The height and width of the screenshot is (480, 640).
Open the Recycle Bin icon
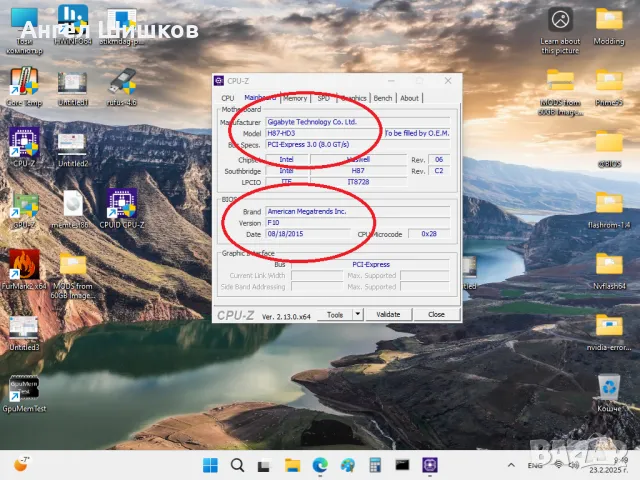(x=609, y=390)
